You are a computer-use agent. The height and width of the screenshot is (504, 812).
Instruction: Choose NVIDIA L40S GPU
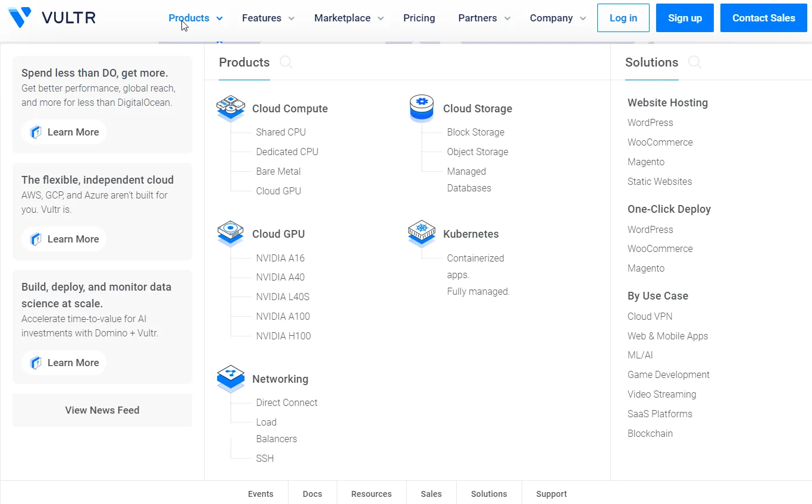283,297
